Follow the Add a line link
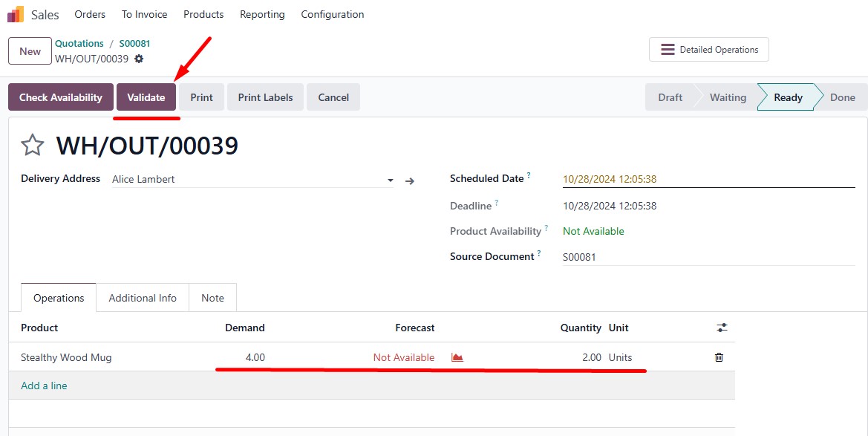Image resolution: width=868 pixels, height=436 pixels. point(44,385)
